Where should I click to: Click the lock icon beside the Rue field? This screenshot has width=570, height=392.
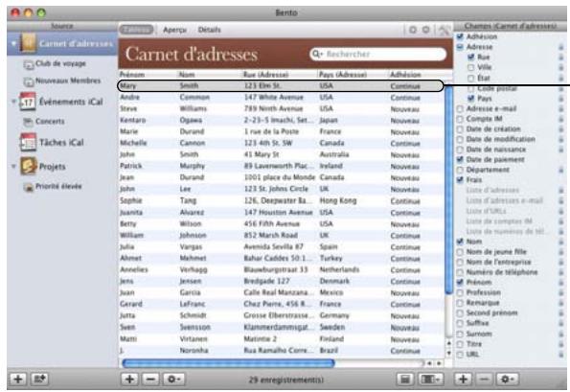(x=561, y=58)
